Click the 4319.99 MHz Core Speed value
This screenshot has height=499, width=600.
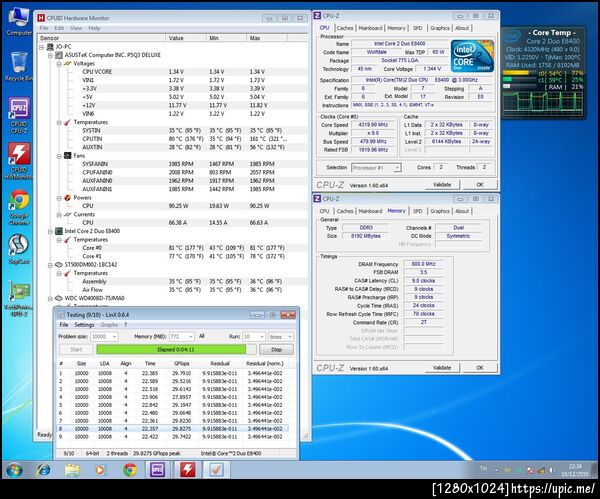[373, 125]
